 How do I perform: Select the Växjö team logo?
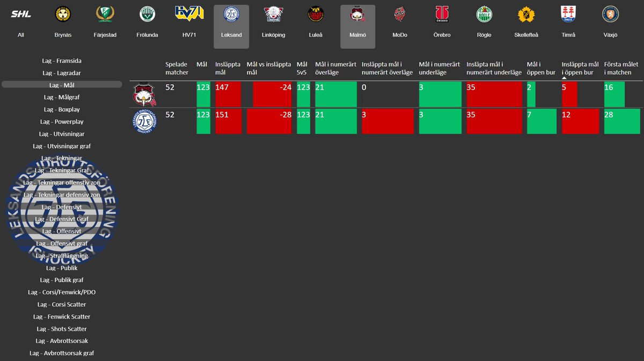tap(610, 14)
